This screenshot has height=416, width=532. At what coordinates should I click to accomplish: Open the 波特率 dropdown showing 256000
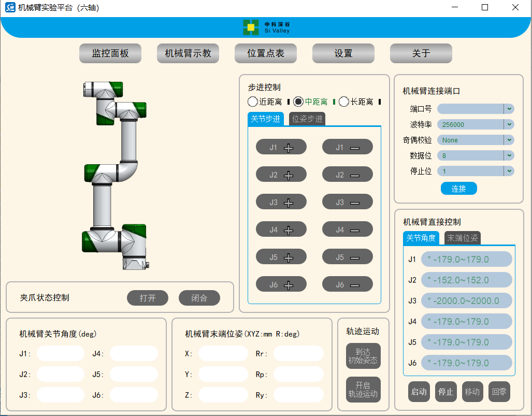[x=476, y=124]
